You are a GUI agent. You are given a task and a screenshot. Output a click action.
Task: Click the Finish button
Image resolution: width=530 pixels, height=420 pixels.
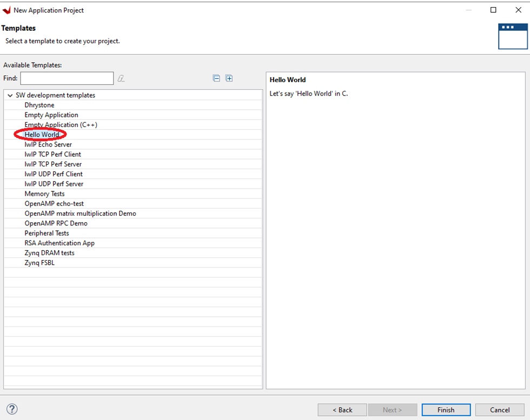(x=446, y=410)
